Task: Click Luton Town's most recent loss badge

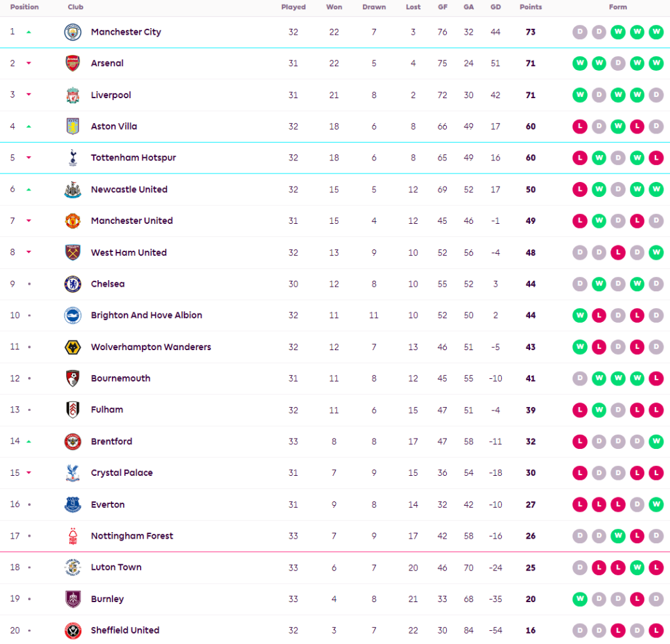Action: [x=656, y=567]
